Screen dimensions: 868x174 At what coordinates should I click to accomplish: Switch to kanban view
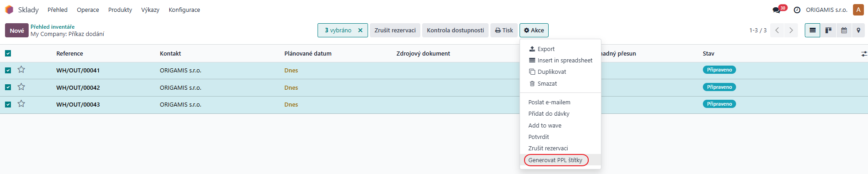828,31
